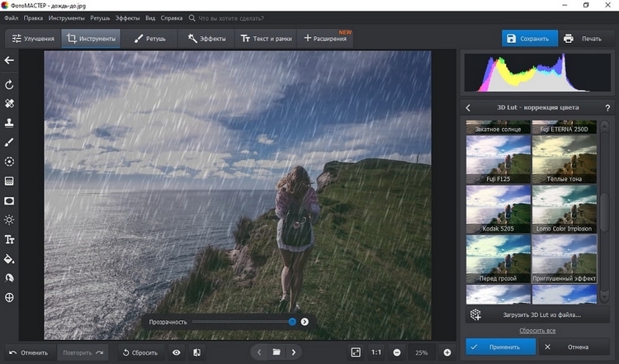Toggle before/after comparison view
The height and width of the screenshot is (364, 619).
tap(196, 352)
